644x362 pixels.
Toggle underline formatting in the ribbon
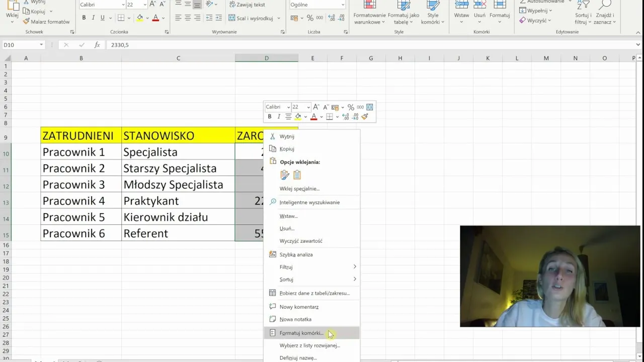pos(102,17)
